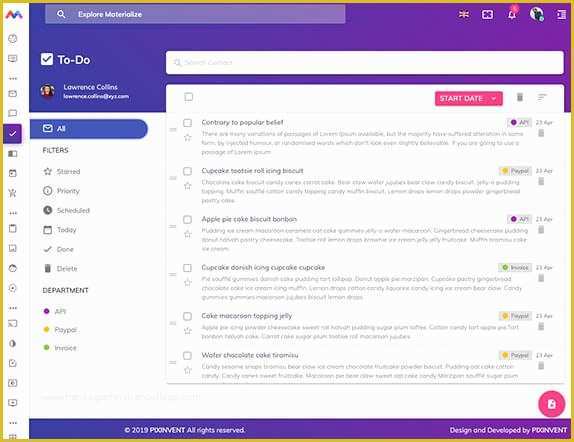Check the 'Cake macaroon topping jelly' task

(187, 316)
